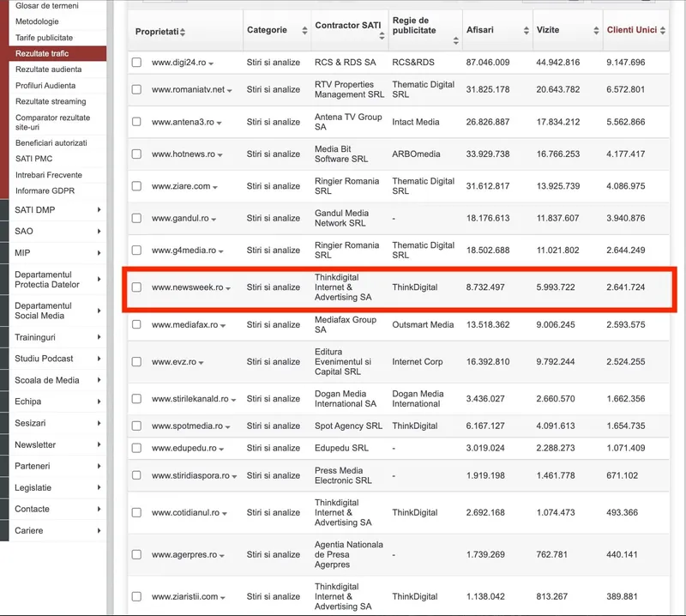This screenshot has width=686, height=616.
Task: Open the Traininguri sidebar menu
Action: coord(57,337)
